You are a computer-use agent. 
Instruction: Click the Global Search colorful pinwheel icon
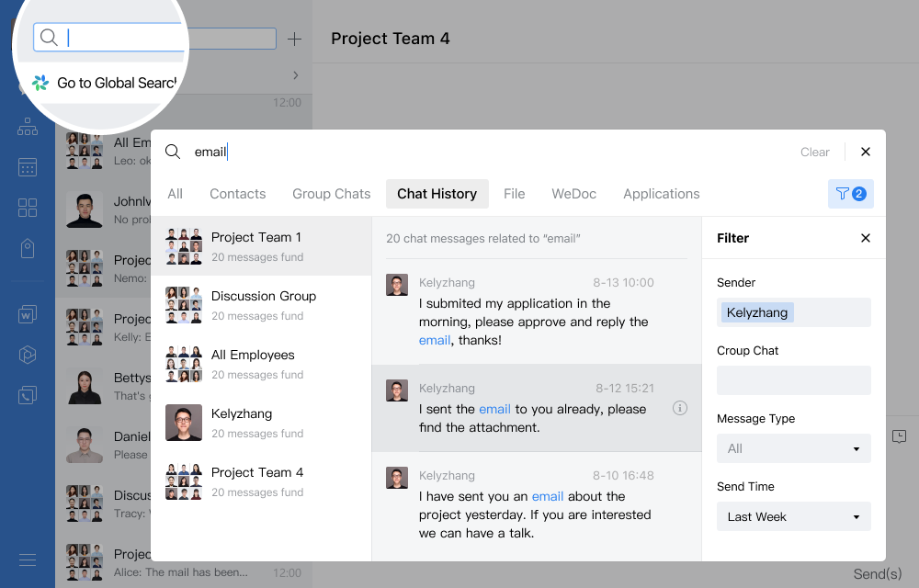point(40,84)
